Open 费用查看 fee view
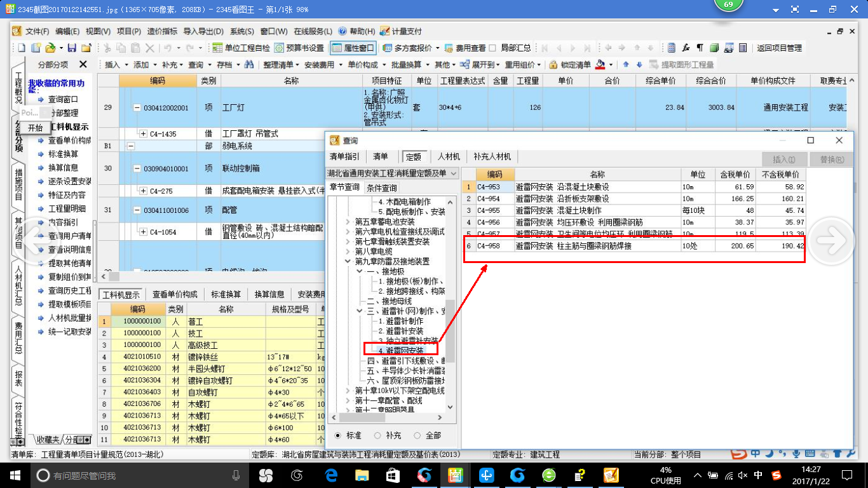 click(465, 48)
